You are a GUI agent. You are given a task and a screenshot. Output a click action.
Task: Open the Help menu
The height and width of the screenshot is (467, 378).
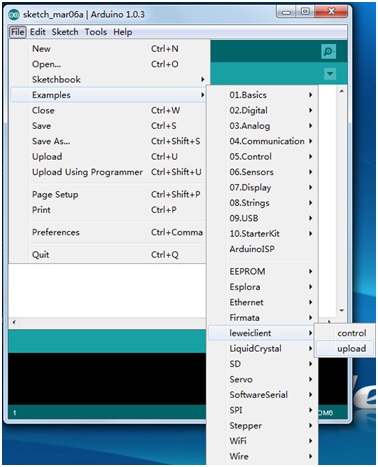(x=123, y=32)
